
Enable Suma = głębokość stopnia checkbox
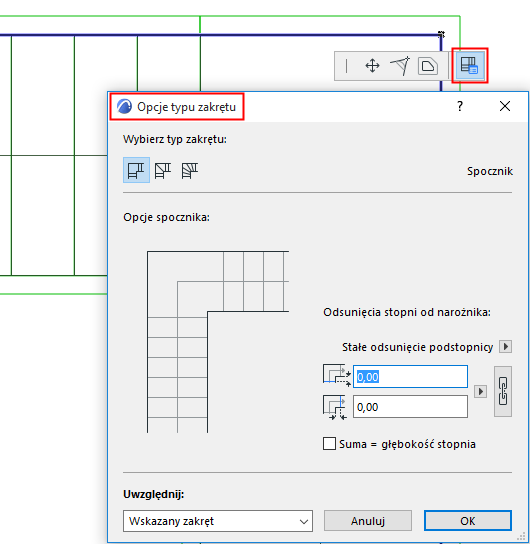[329, 444]
